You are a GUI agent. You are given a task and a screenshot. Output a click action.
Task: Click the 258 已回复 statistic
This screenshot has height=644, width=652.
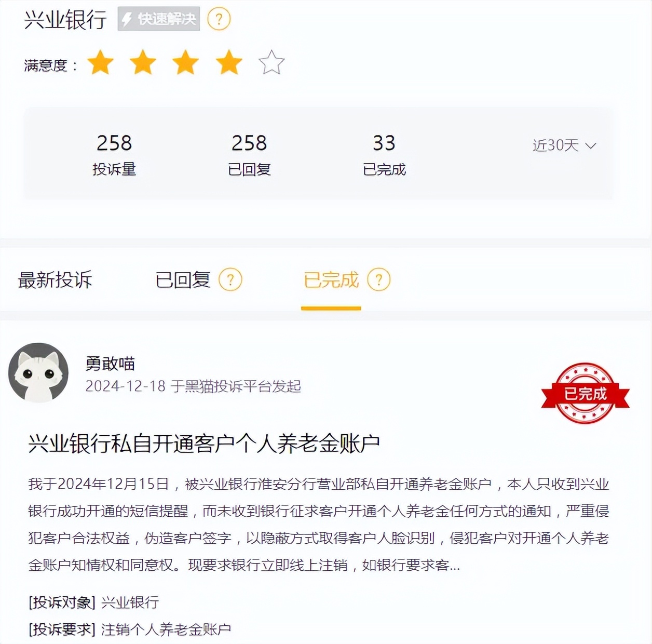(x=249, y=154)
